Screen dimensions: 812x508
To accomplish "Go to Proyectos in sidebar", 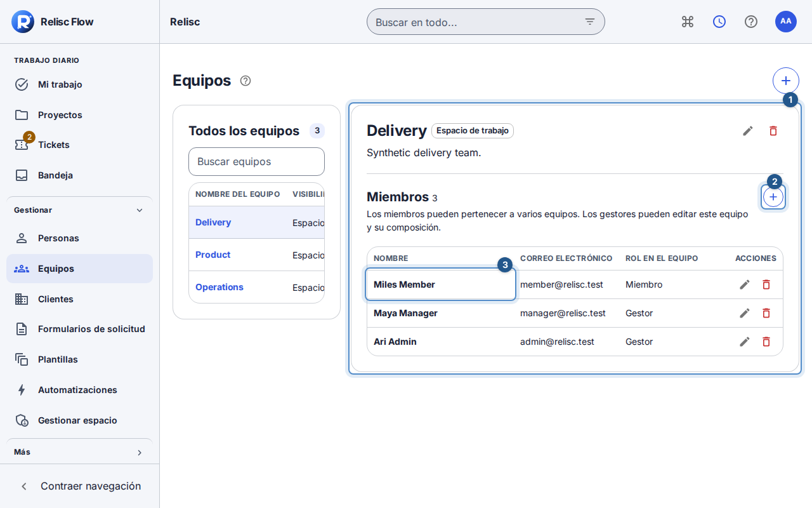I will click(x=79, y=115).
